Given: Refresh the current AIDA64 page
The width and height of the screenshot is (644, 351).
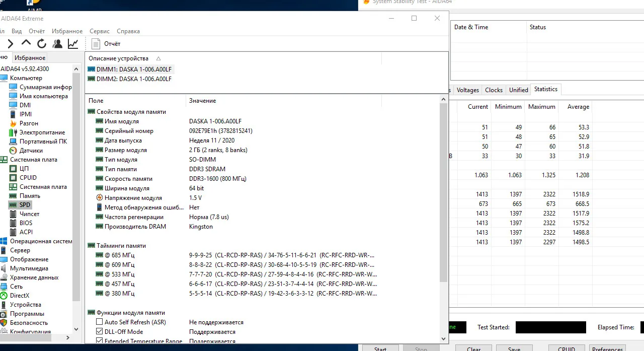Looking at the screenshot, I should 42,44.
